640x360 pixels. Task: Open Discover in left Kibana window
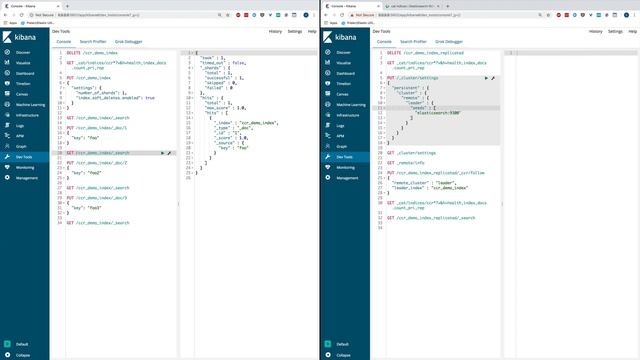click(x=23, y=53)
